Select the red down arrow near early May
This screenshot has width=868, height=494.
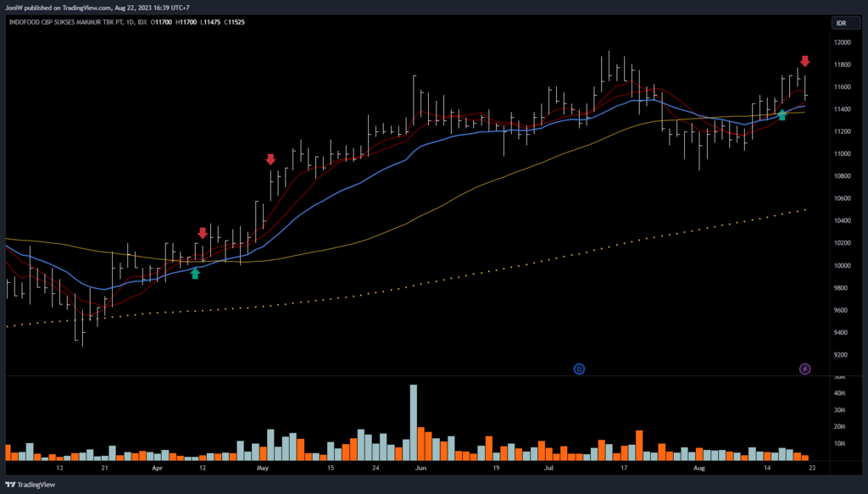point(270,159)
